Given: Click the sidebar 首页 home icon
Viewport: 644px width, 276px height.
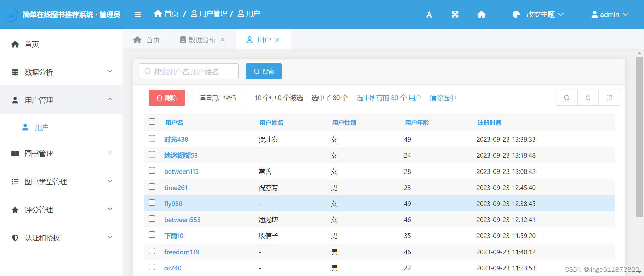Looking at the screenshot, I should tap(15, 44).
